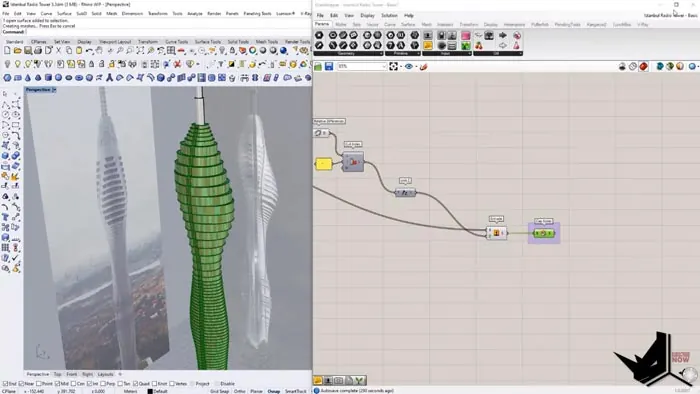
Task: Toggle Ortho in Rhino status bar
Action: (239, 391)
